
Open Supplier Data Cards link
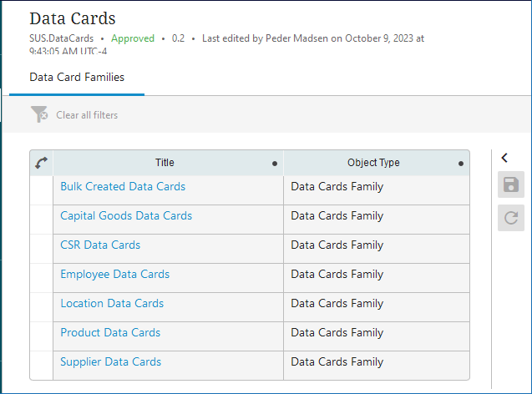click(111, 362)
